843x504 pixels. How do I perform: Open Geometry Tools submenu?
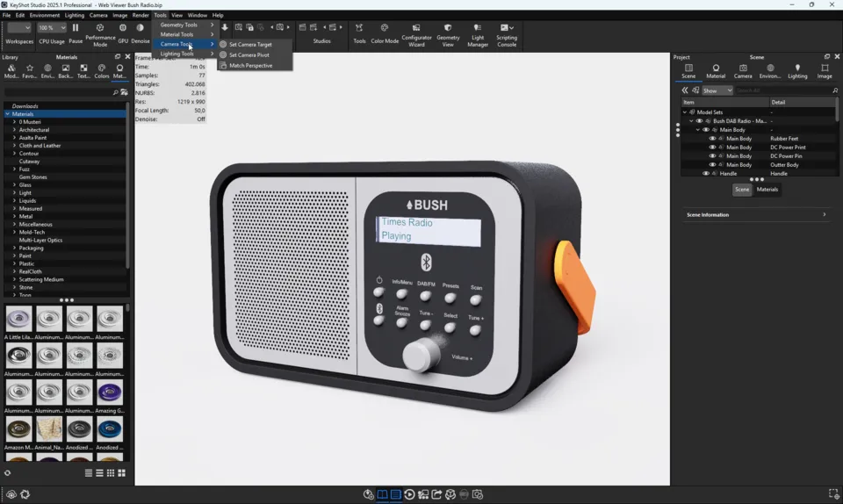coord(184,25)
